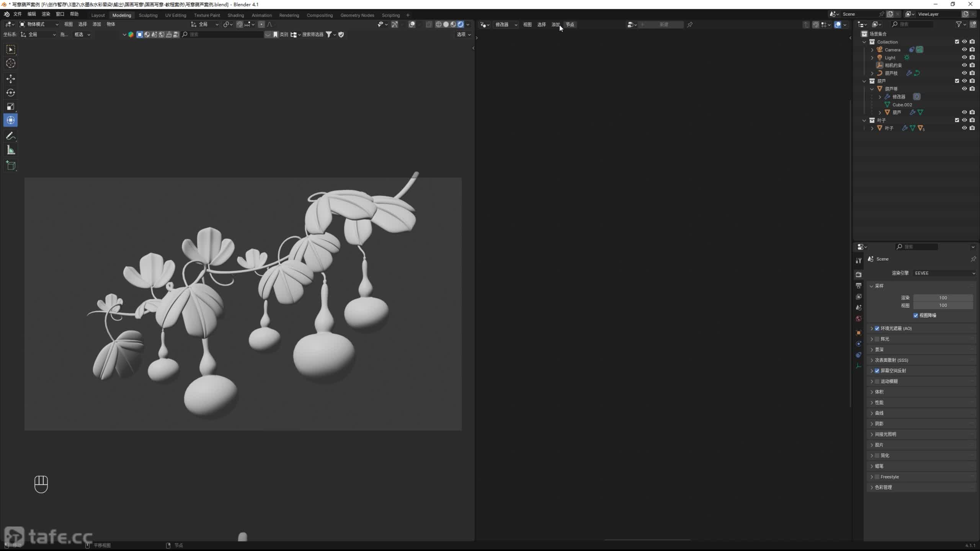Activate the Annotate pencil tool
This screenshot has width=980, height=551.
click(11, 136)
